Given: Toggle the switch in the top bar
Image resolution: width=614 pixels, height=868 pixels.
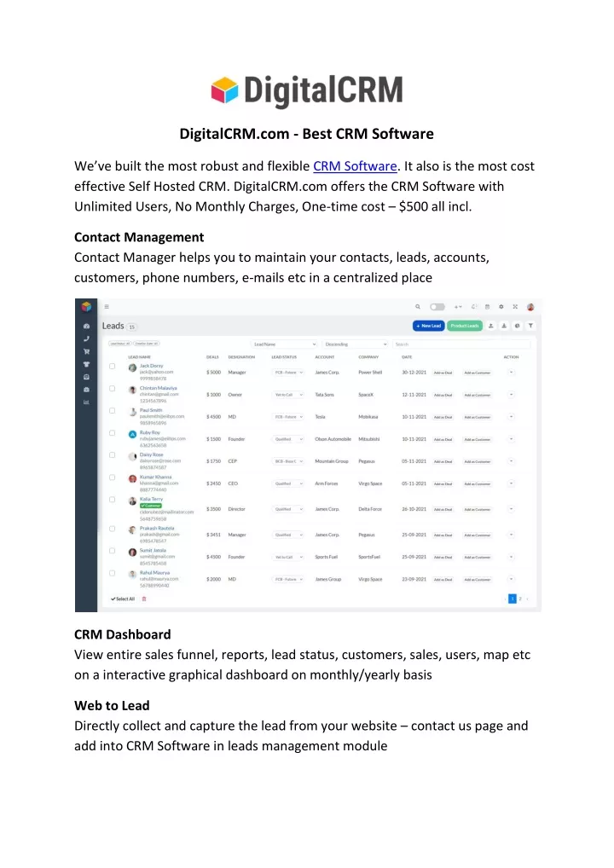Looking at the screenshot, I should point(437,307).
